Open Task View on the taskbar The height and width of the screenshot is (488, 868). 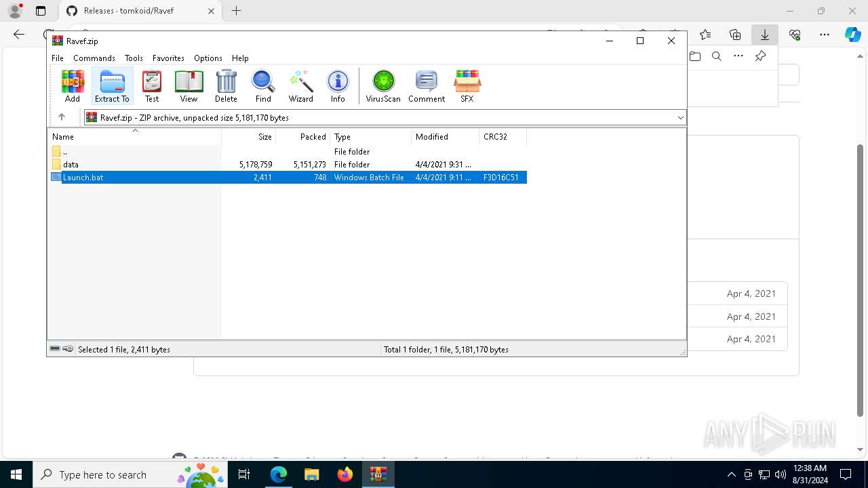coord(245,474)
